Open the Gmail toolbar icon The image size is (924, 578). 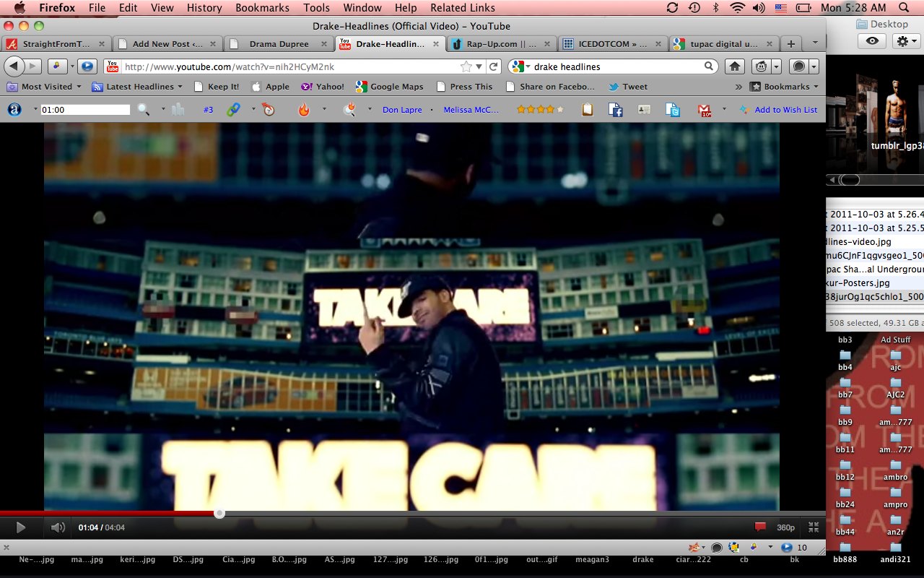pyautogui.click(x=705, y=110)
